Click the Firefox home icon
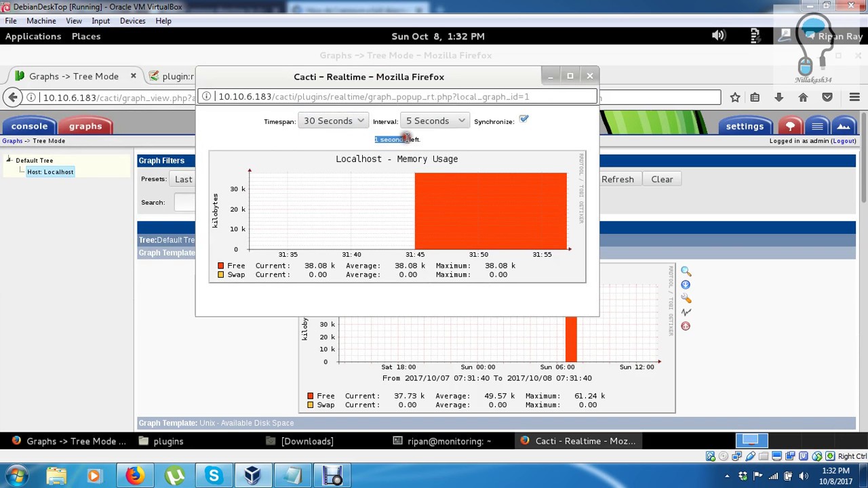The width and height of the screenshot is (868, 488). tap(803, 98)
